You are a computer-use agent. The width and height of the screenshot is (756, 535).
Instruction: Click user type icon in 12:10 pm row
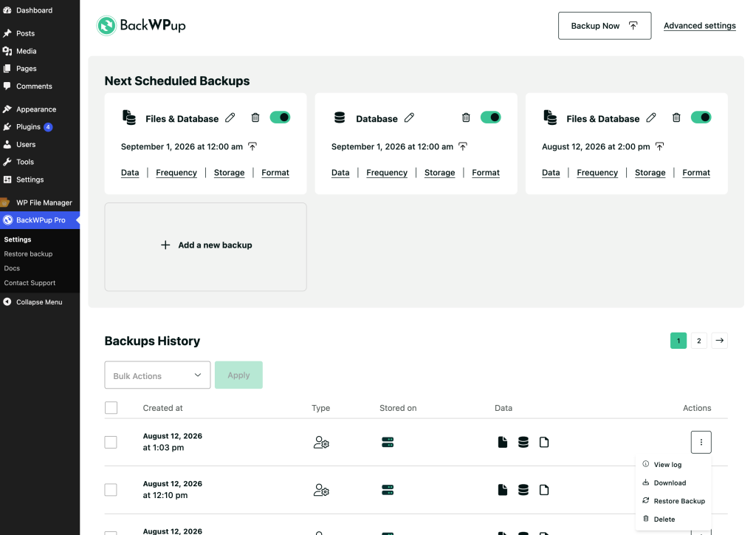click(321, 490)
